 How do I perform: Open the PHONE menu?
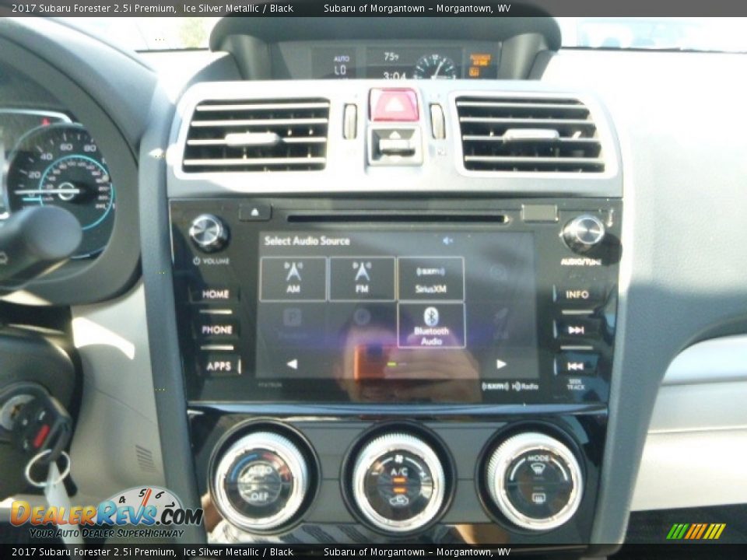pyautogui.click(x=217, y=330)
